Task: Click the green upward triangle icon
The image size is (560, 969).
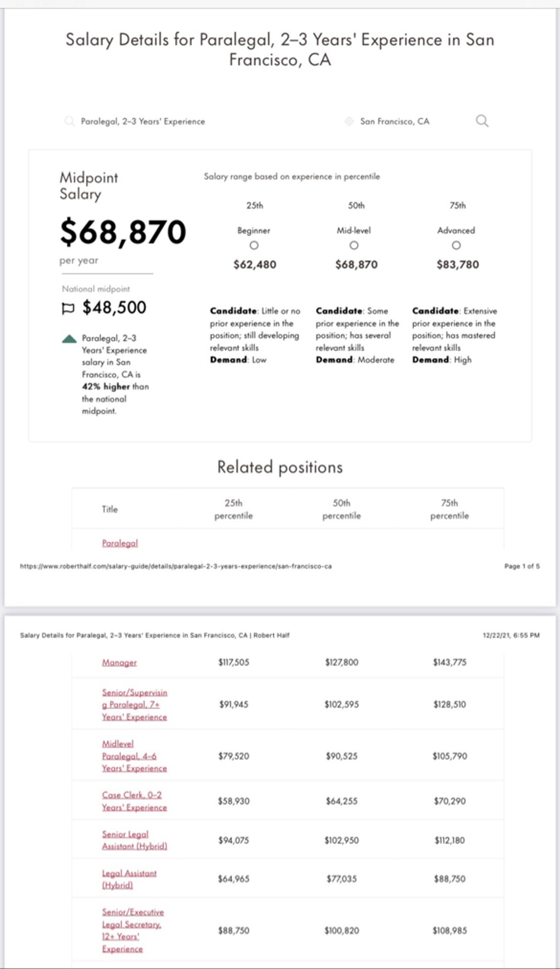Action: [x=69, y=338]
